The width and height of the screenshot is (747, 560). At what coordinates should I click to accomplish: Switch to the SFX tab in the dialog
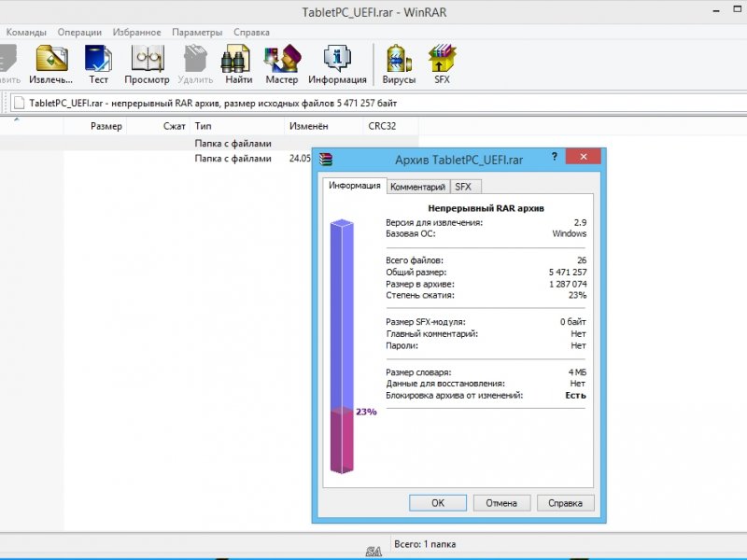[x=463, y=187]
